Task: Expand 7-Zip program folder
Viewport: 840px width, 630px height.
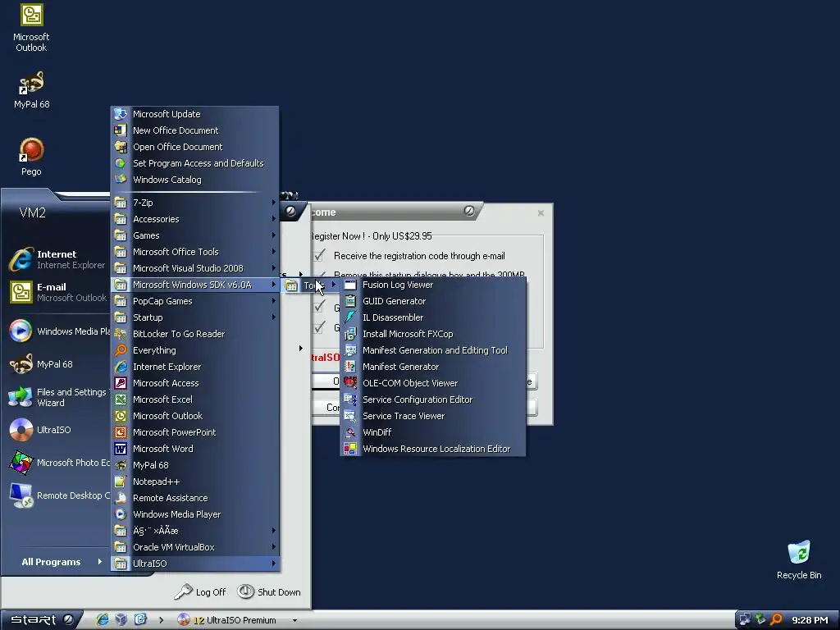Action: (x=195, y=203)
